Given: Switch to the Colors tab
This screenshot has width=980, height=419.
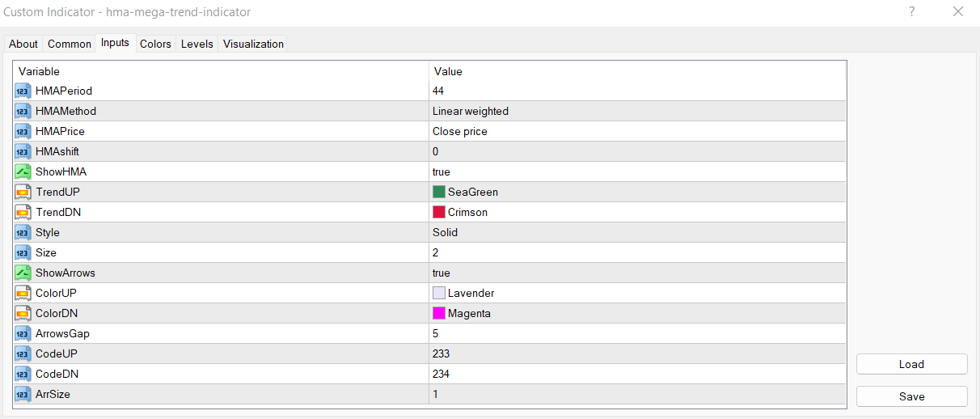Looking at the screenshot, I should (155, 44).
